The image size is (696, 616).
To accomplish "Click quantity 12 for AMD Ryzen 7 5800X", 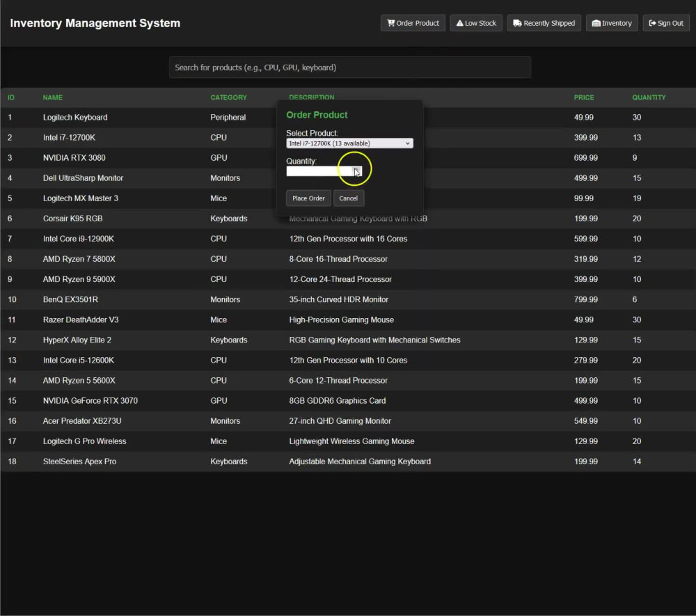I will coord(637,259).
